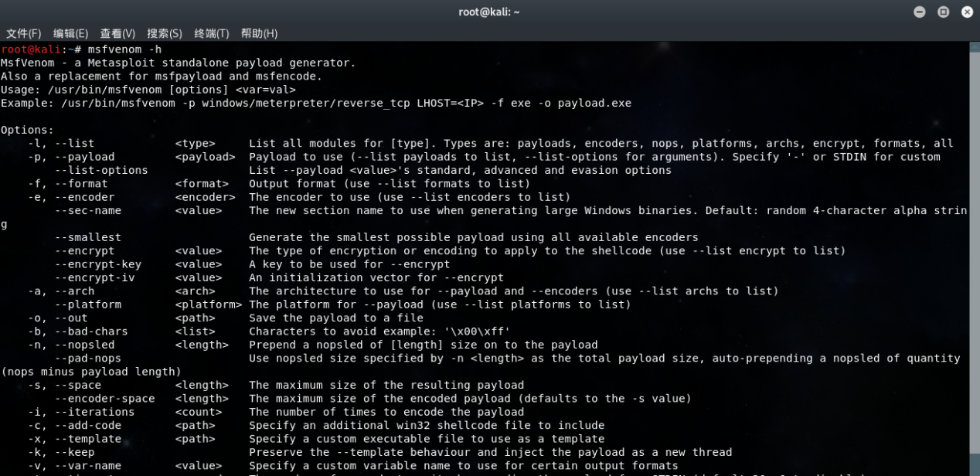Click the '-e, --encoder' option
This screenshot has width=980, height=476.
click(x=71, y=197)
